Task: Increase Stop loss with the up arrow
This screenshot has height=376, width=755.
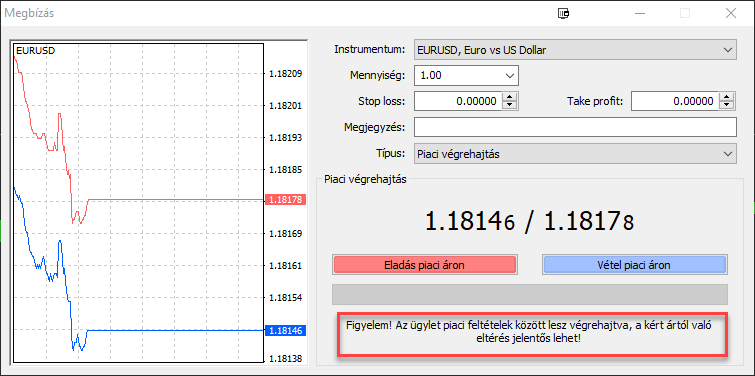Action: point(510,97)
